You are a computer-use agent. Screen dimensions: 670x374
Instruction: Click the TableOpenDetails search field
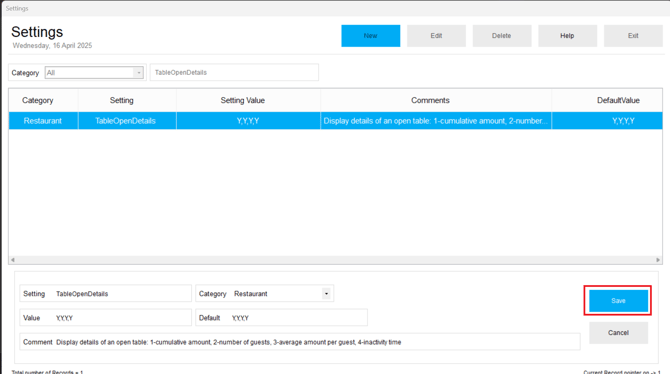tap(234, 73)
